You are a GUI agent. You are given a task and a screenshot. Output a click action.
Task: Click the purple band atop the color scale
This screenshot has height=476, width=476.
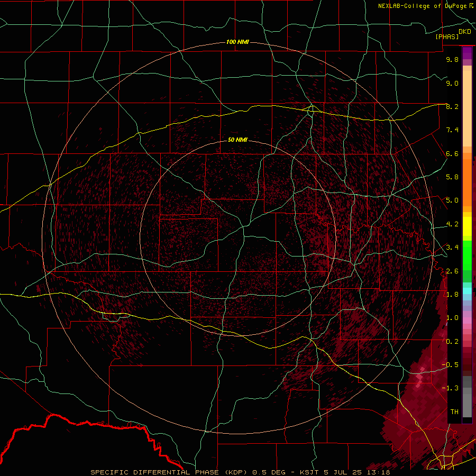(x=467, y=53)
